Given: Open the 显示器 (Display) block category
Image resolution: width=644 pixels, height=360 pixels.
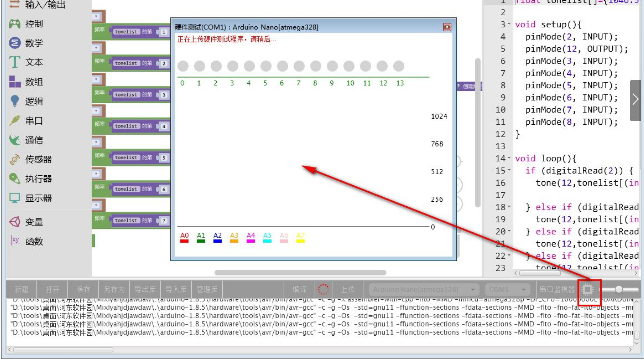Looking at the screenshot, I should [30, 198].
